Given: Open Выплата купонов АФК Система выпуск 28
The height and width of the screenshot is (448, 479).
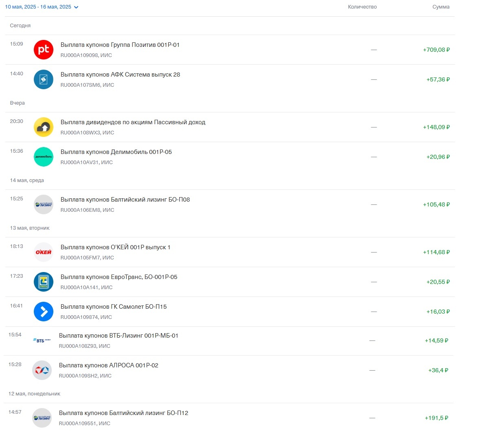Looking at the screenshot, I should pyautogui.click(x=121, y=75).
